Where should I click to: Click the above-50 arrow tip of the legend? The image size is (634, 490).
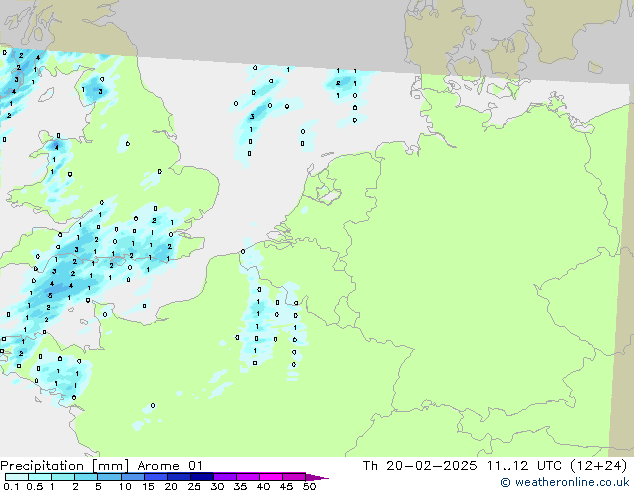pyautogui.click(x=317, y=477)
